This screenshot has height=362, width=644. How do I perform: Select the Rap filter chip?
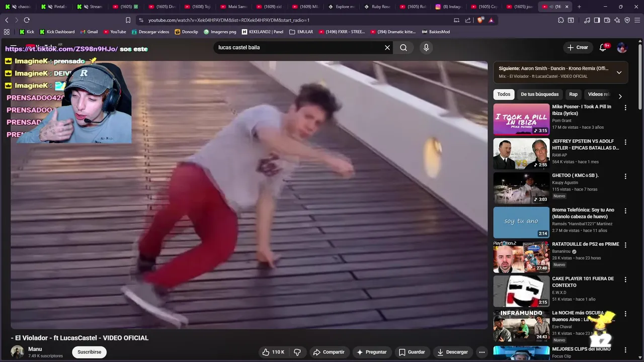tap(573, 94)
